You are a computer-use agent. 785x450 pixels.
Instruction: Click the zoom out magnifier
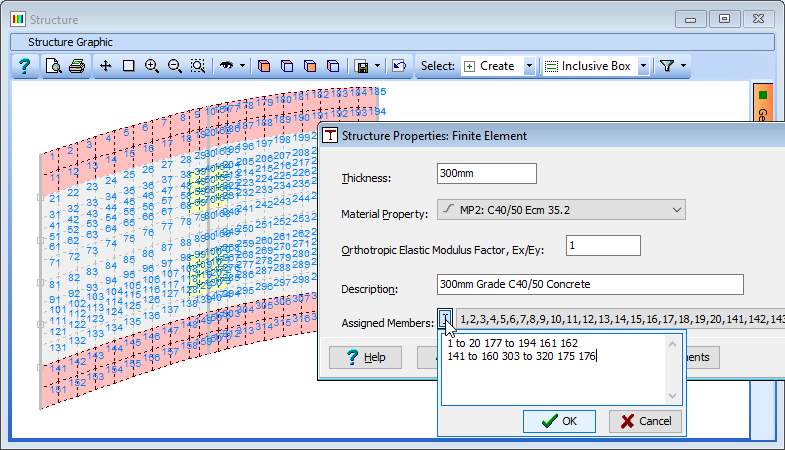[175, 66]
